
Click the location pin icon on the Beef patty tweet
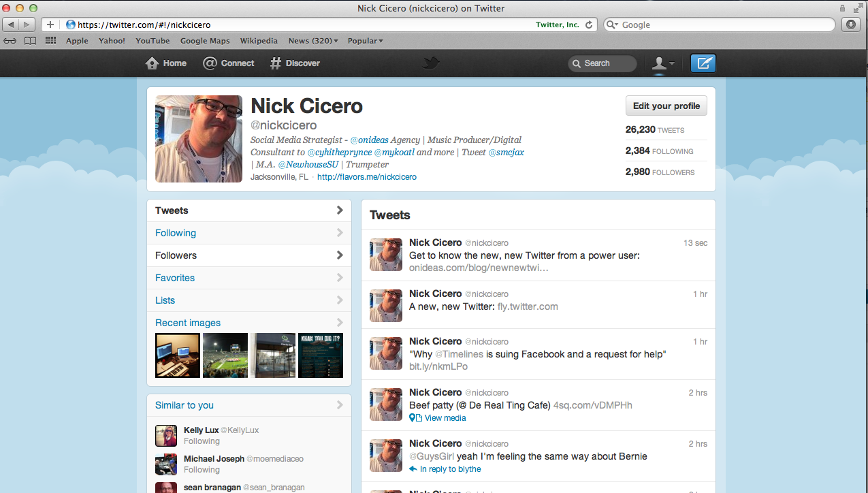click(412, 418)
